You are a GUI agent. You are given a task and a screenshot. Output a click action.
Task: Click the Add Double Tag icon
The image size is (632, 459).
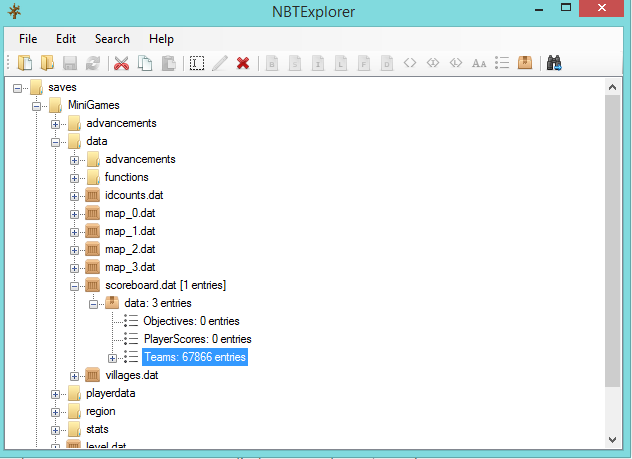(387, 63)
